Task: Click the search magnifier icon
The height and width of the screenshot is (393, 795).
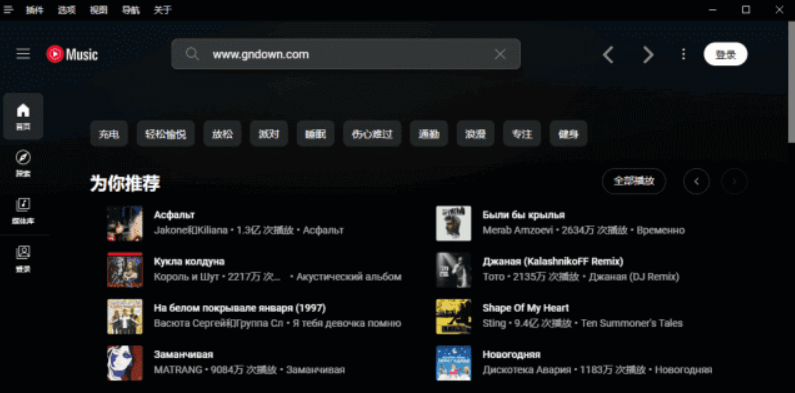Action: click(x=192, y=54)
